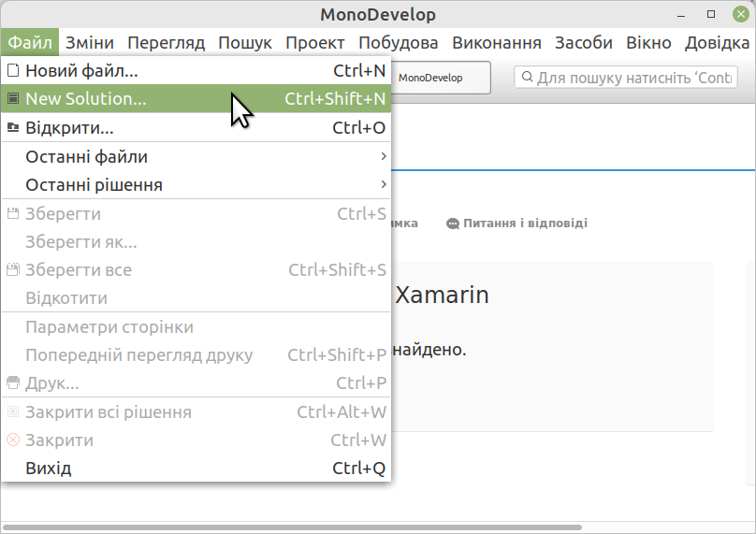Open the Зміни menu
Screen dimensions: 756x534
90,42
